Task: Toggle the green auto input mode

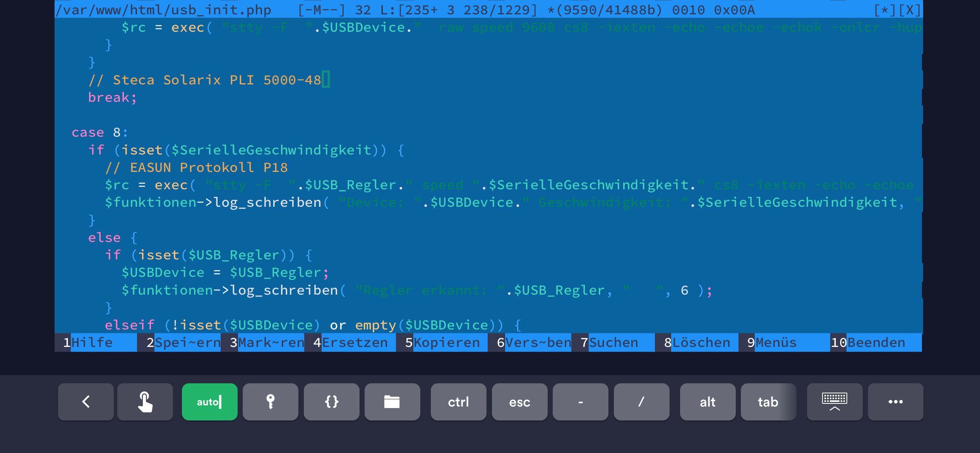Action: point(209,402)
